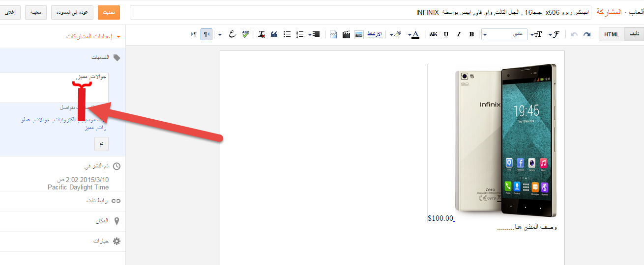
Task: Click the الارتباط link button in toolbar
Action: (x=375, y=34)
